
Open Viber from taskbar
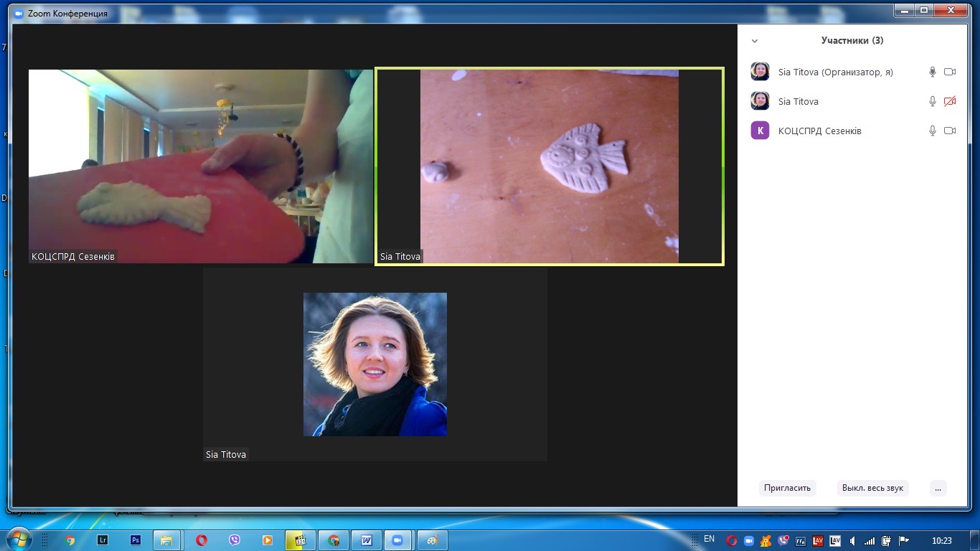pos(234,540)
